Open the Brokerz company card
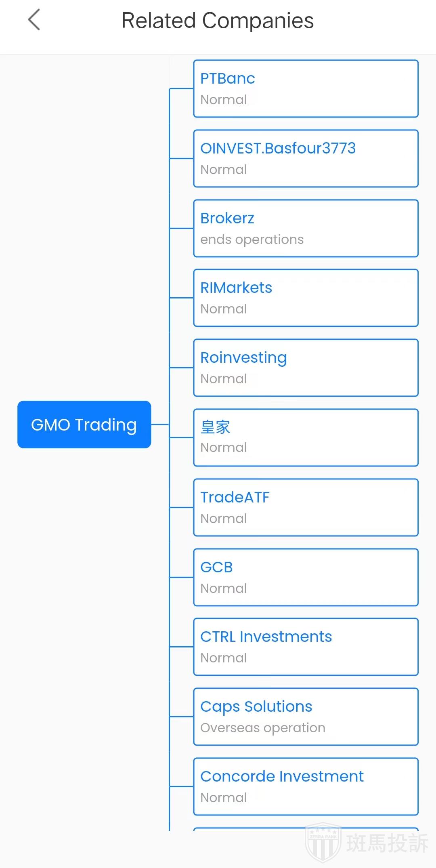436x868 pixels. (x=306, y=228)
